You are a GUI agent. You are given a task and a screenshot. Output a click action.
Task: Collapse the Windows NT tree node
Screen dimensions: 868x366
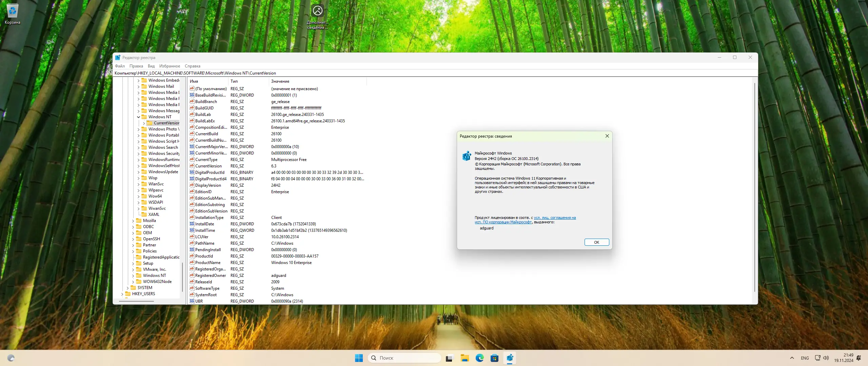coord(138,117)
